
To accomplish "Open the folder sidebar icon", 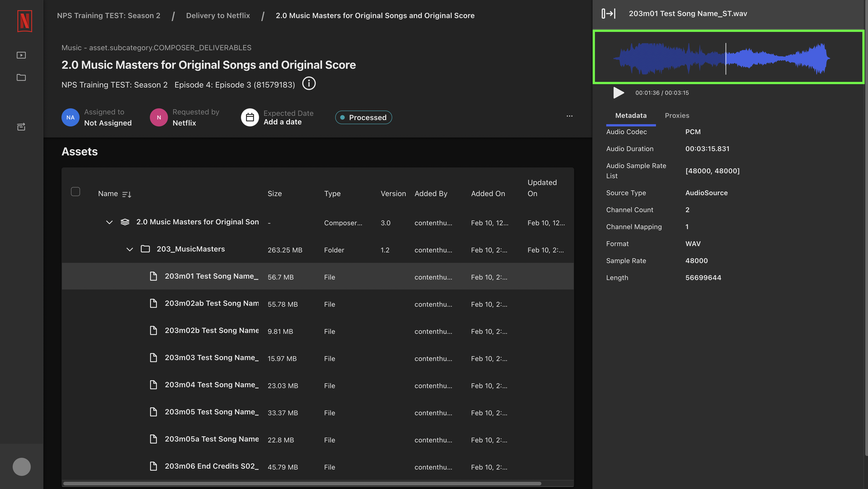I will (21, 78).
